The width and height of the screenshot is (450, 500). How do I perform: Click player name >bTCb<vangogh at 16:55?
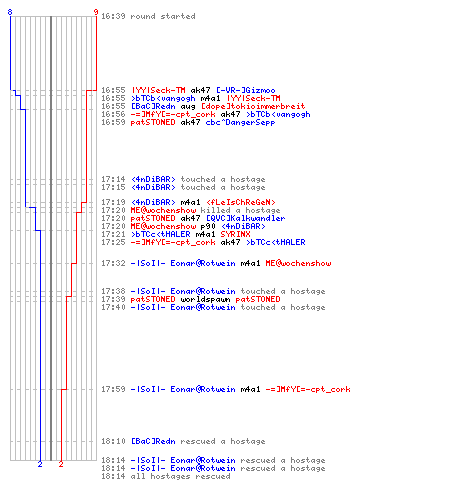pos(163,98)
